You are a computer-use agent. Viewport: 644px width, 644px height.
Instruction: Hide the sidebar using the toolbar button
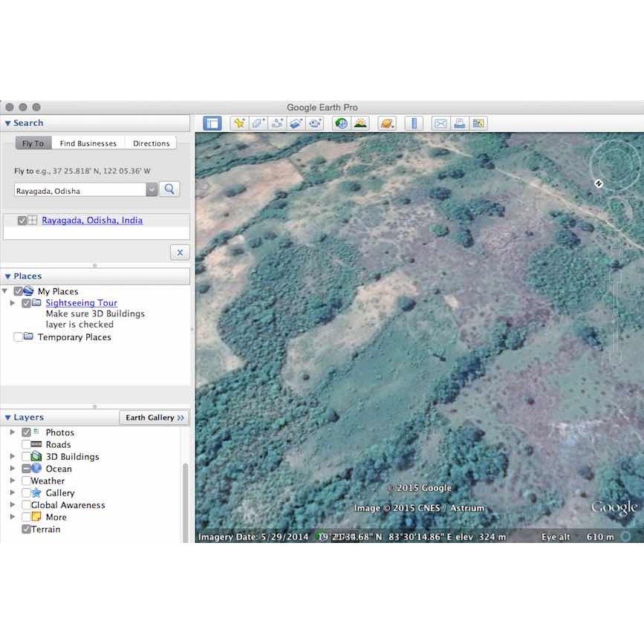click(212, 123)
